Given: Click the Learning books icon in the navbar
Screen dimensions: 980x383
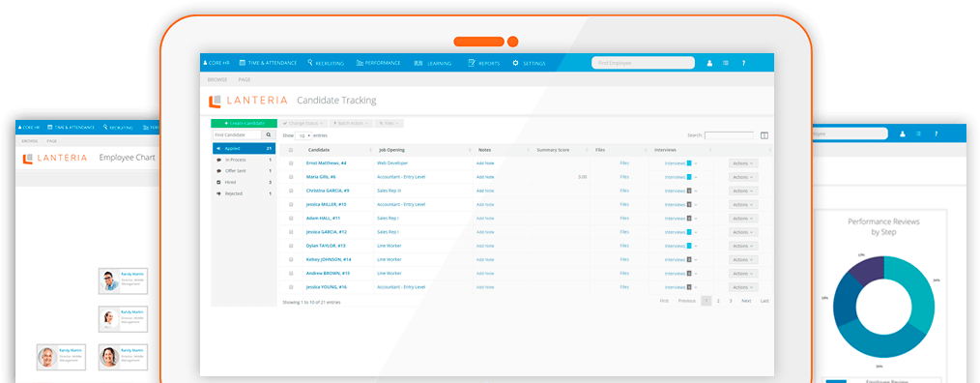Looking at the screenshot, I should (418, 63).
